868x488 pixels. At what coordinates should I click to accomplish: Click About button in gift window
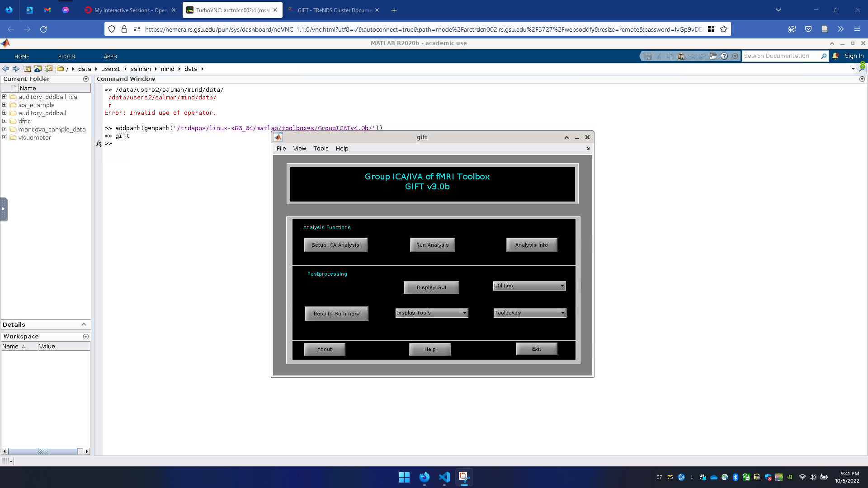coord(325,349)
